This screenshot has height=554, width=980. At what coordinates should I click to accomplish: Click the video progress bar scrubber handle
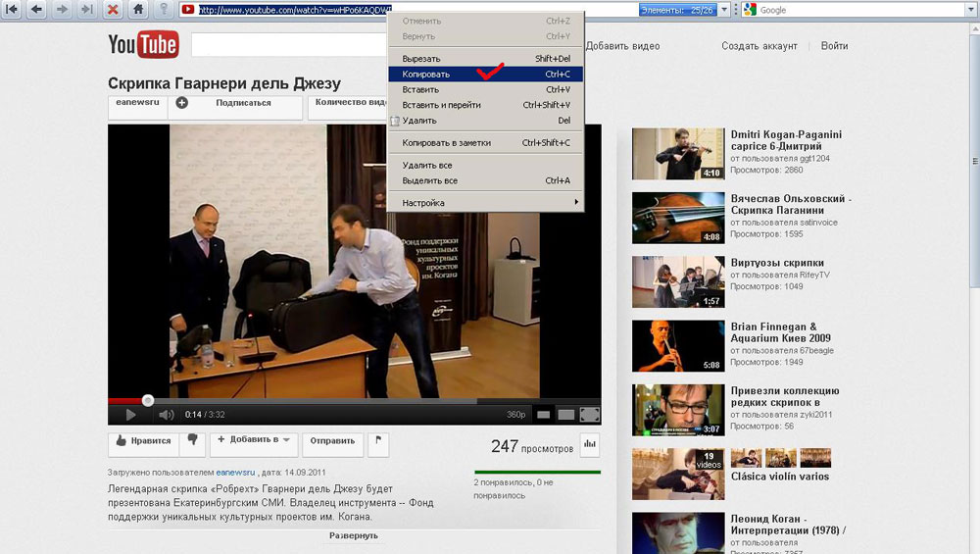148,400
